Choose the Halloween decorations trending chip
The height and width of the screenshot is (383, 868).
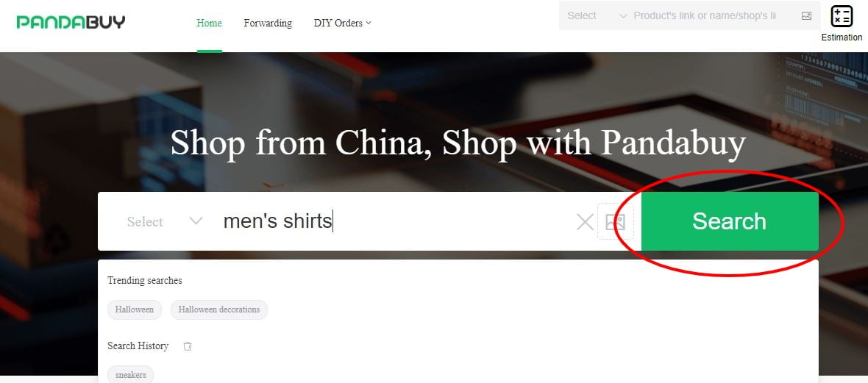pos(219,309)
